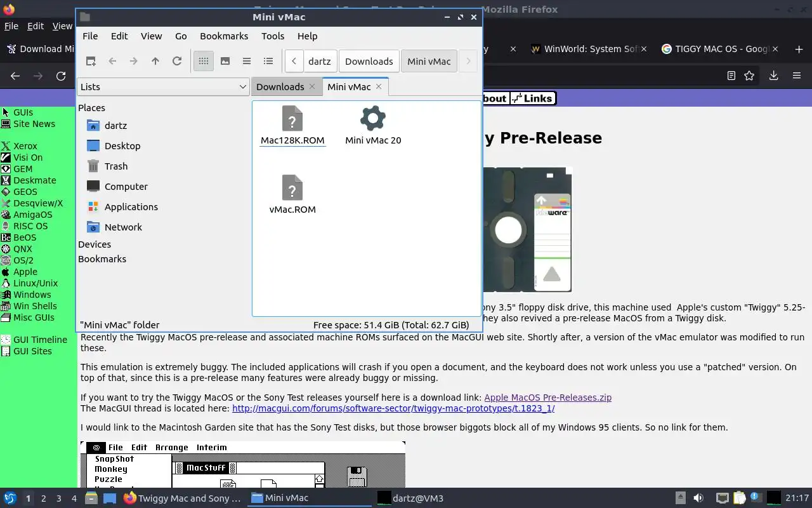This screenshot has width=812, height=508.
Task: Open Links button on the web page
Action: (533, 98)
